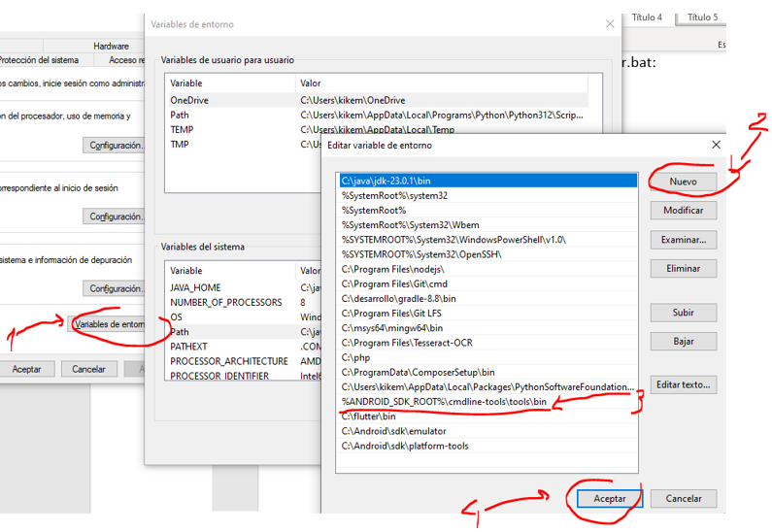Viewport: 772px width, 532px height.
Task: Close the Editar variable de entorno dialog
Action: coord(716,145)
